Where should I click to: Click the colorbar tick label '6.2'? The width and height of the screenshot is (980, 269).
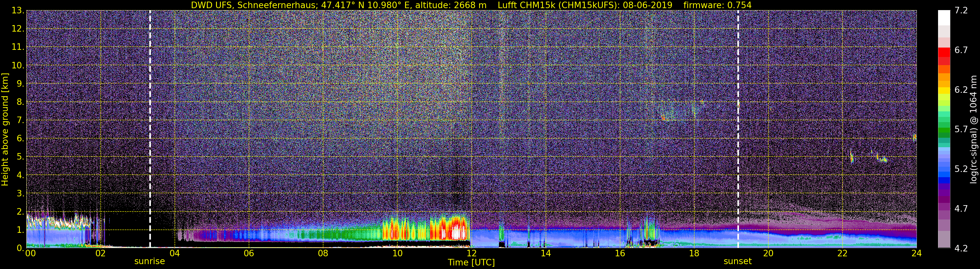point(961,90)
